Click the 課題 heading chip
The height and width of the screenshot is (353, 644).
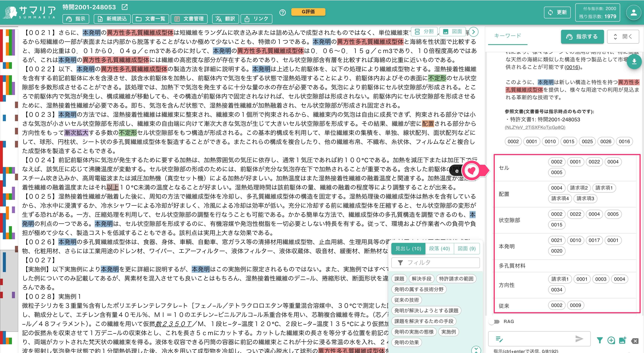pos(399,279)
